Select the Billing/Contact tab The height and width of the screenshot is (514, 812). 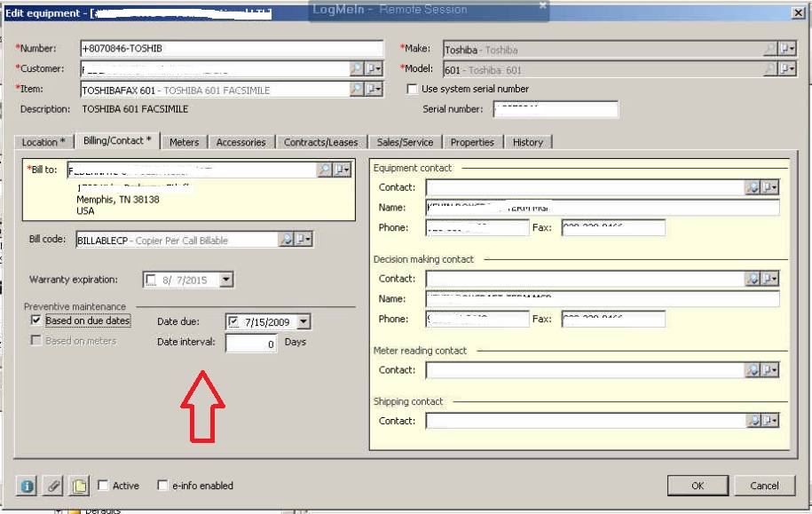tap(117, 140)
